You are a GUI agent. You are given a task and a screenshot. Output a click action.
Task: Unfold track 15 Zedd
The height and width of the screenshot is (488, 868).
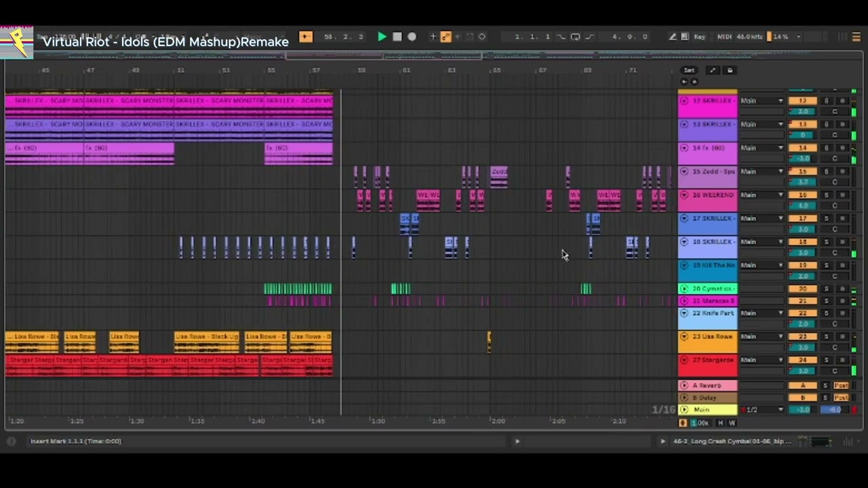click(x=684, y=171)
